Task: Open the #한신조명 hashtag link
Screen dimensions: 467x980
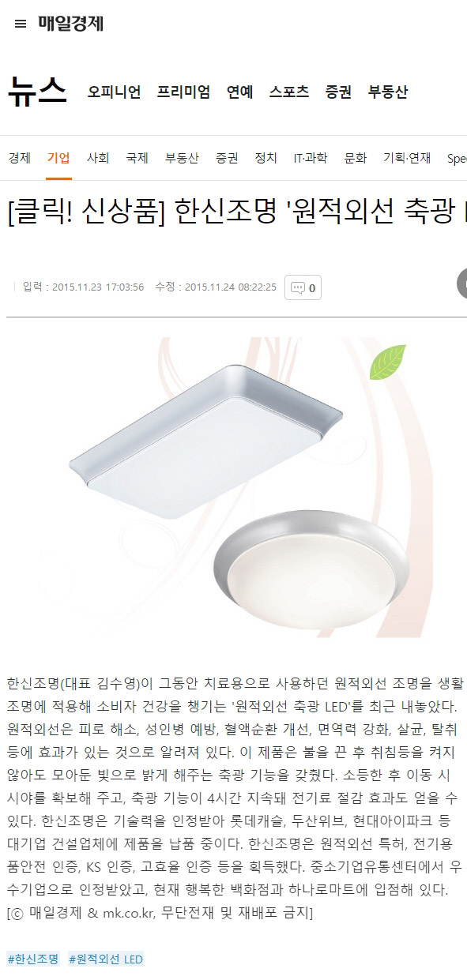Action: [33, 959]
